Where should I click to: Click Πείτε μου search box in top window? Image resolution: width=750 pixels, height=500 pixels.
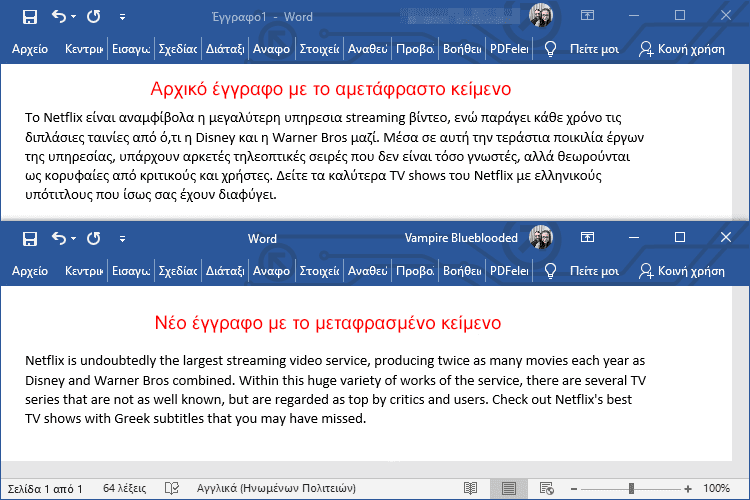point(594,49)
